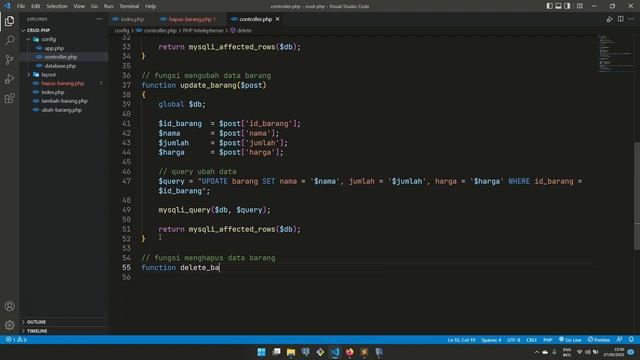Screen dimensions: 640x360
Task: Open the customize layout icon
Action: click(580, 6)
